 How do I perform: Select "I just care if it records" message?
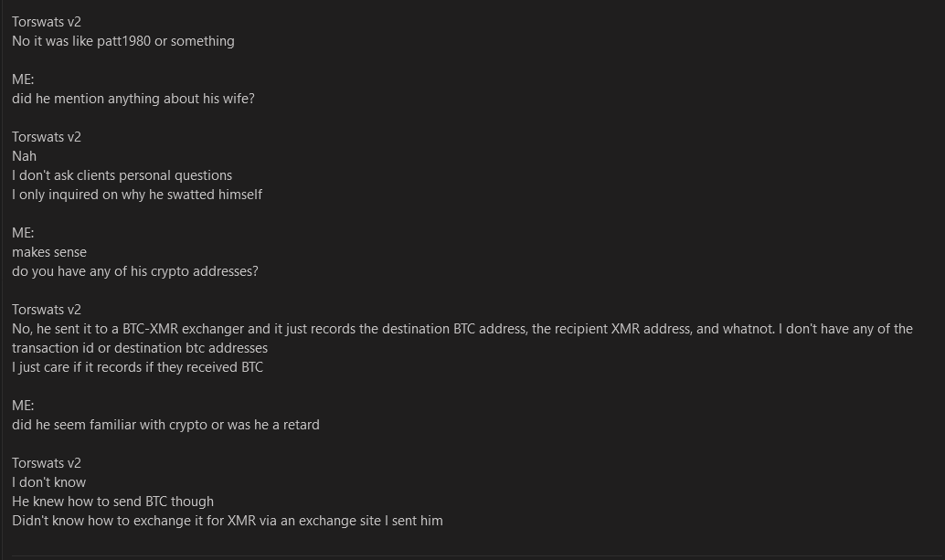pos(137,367)
